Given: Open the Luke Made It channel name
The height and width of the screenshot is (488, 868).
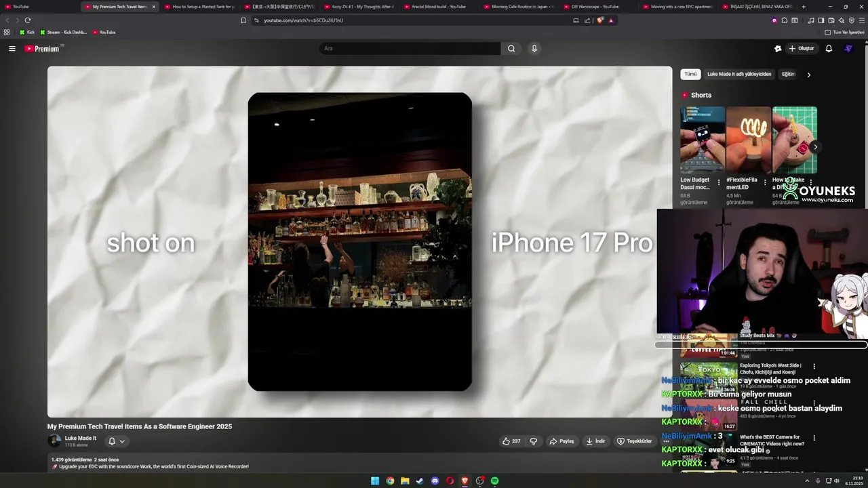Looking at the screenshot, I should 81,439.
